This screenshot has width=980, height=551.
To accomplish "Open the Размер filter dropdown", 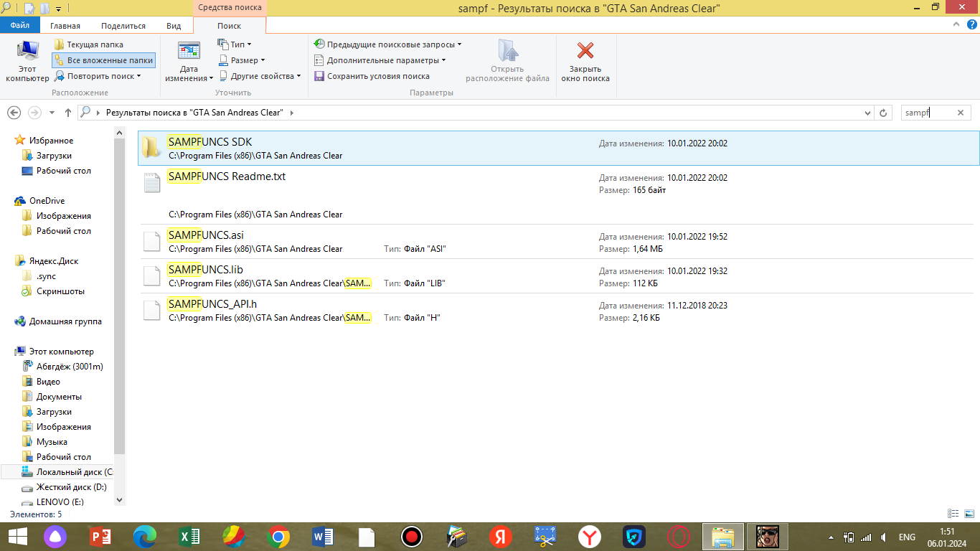I will point(242,60).
